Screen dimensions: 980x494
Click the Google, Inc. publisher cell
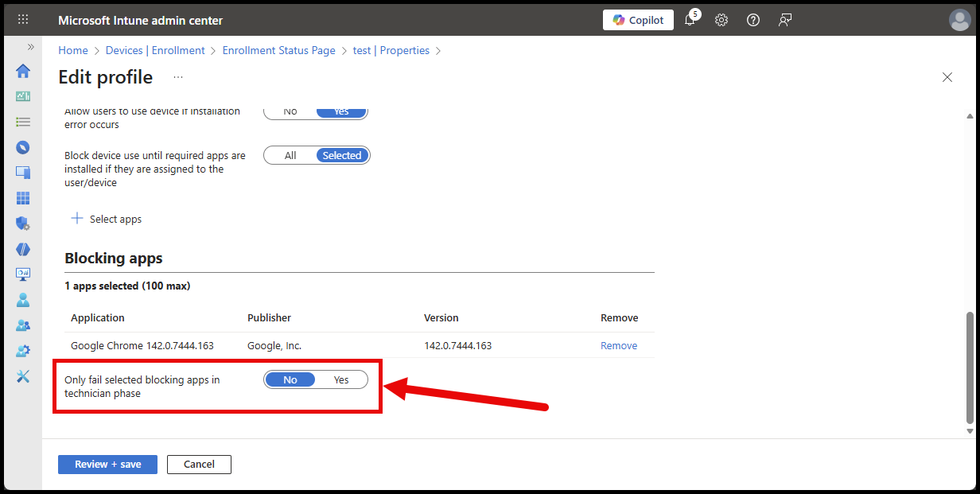(274, 345)
